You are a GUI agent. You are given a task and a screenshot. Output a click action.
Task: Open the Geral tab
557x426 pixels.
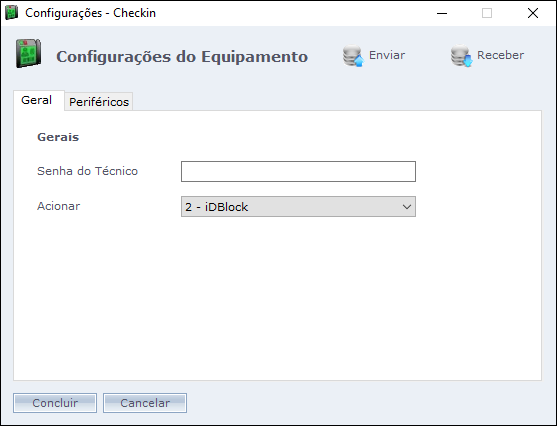(x=39, y=100)
